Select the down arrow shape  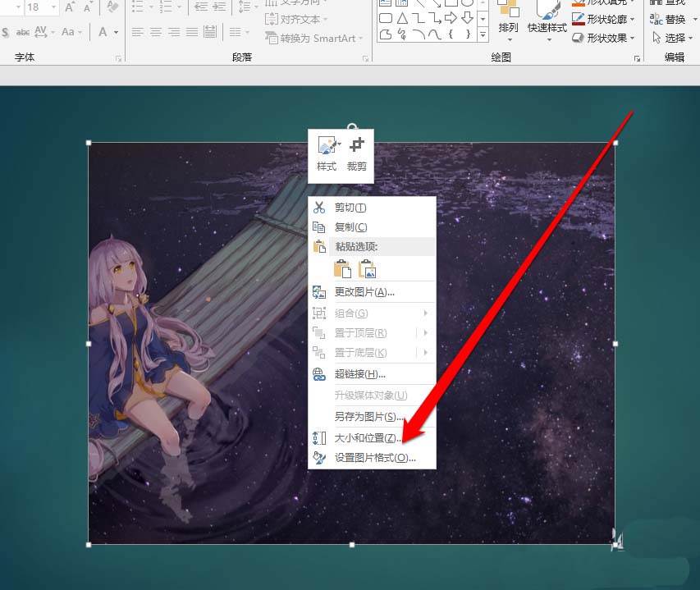pos(468,18)
